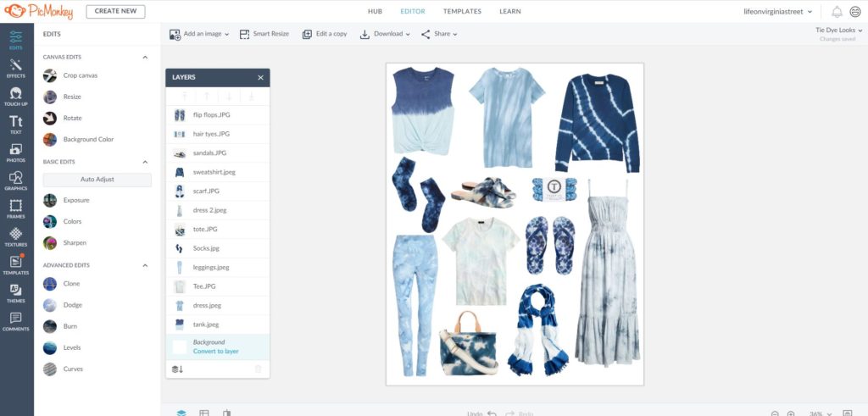Click the Auto Adjust button

tap(97, 180)
